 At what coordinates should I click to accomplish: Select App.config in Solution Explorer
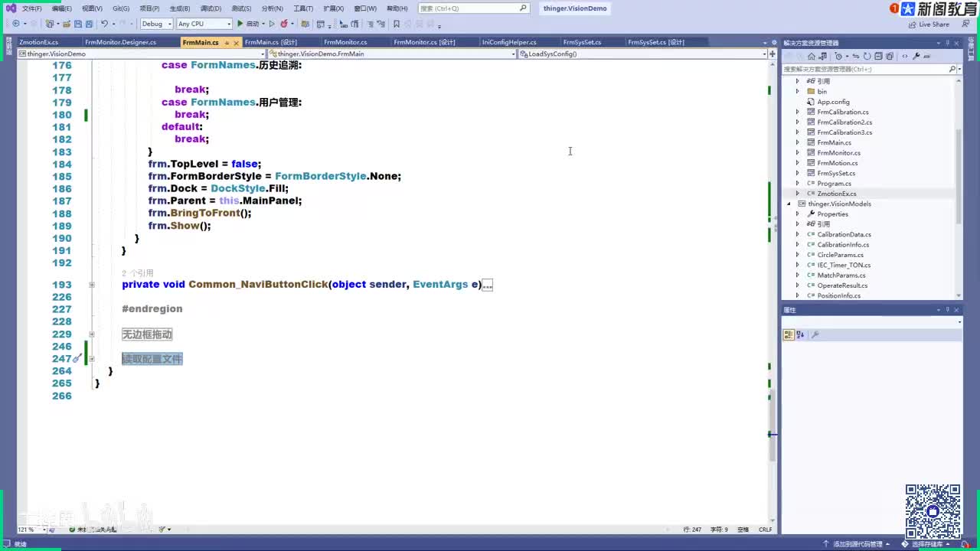(x=833, y=102)
